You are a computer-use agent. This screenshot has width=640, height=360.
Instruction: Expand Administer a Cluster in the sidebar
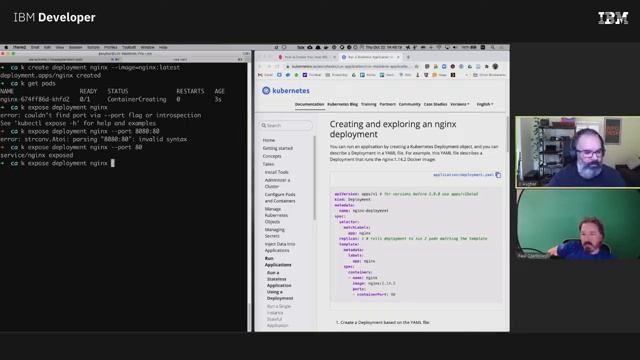point(277,183)
